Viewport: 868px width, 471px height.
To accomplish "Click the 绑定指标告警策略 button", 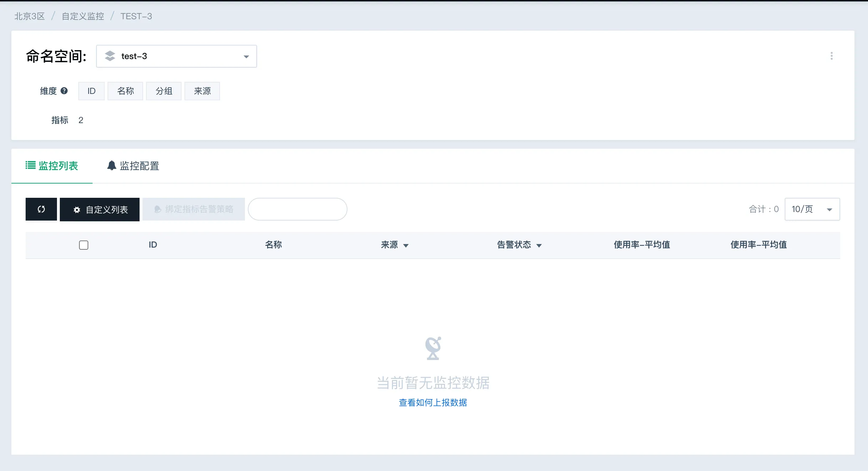I will (x=194, y=209).
